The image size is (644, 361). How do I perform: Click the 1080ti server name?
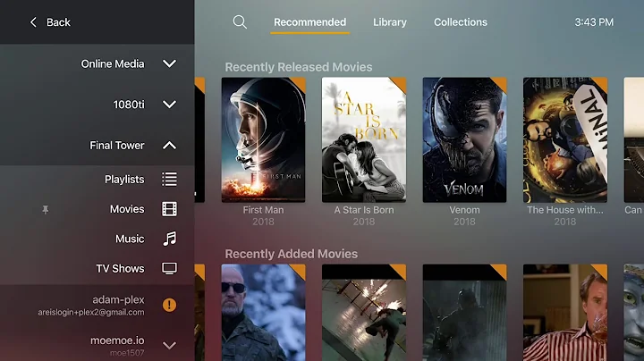129,105
